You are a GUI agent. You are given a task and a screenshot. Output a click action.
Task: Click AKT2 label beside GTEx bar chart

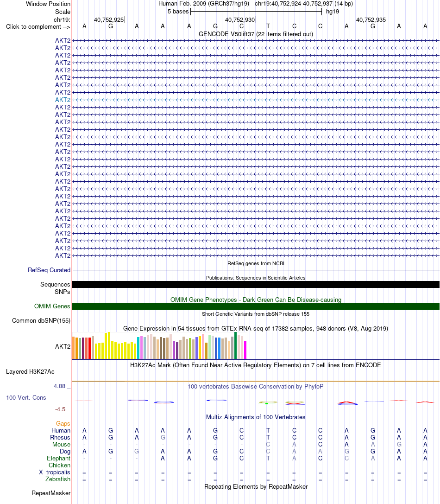[63, 346]
